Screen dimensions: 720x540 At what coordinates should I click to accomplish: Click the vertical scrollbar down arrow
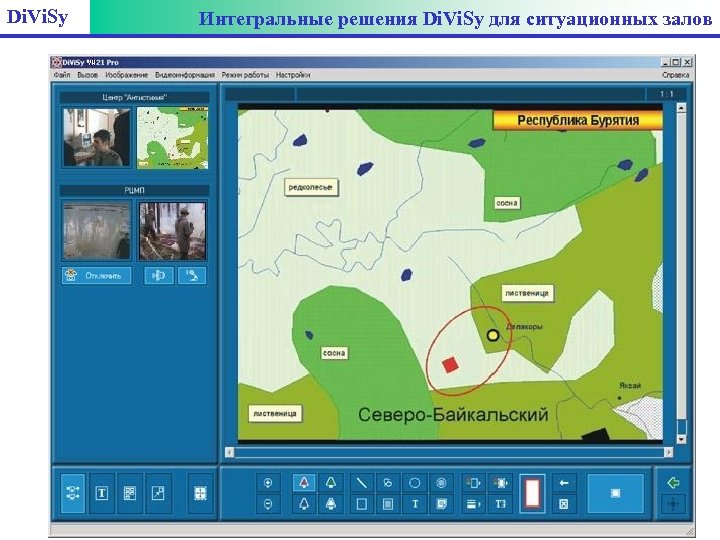681,439
